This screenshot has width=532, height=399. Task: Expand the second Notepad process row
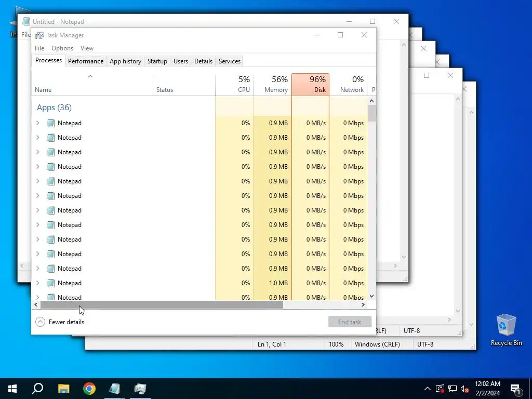tap(37, 137)
